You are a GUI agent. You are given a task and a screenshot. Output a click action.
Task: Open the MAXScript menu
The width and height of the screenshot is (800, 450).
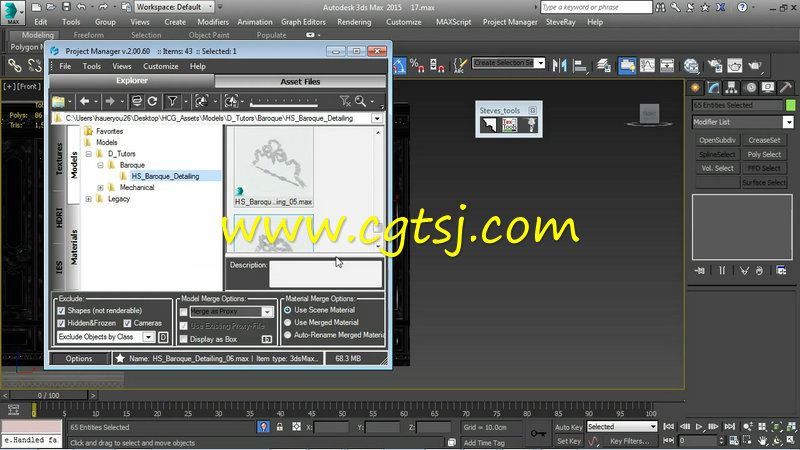(x=454, y=22)
